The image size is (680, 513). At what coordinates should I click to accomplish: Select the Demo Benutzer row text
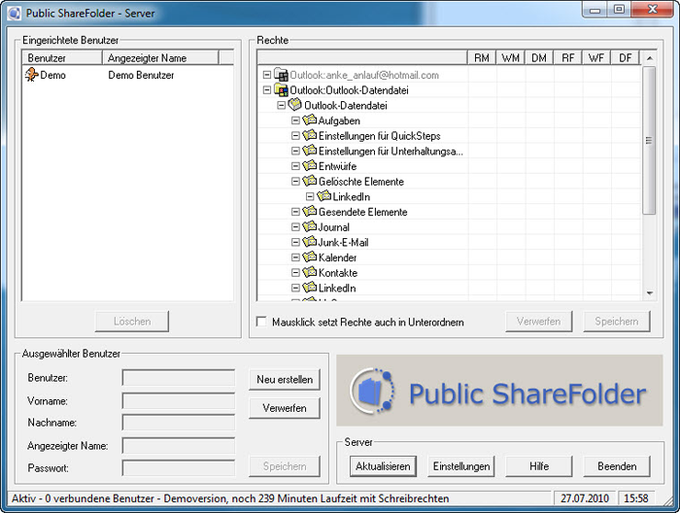(141, 75)
